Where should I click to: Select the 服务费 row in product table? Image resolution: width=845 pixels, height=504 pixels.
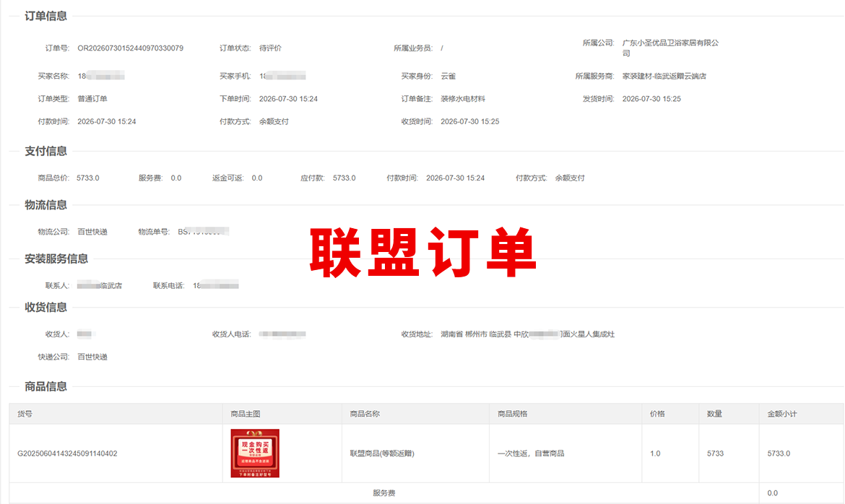(x=426, y=492)
